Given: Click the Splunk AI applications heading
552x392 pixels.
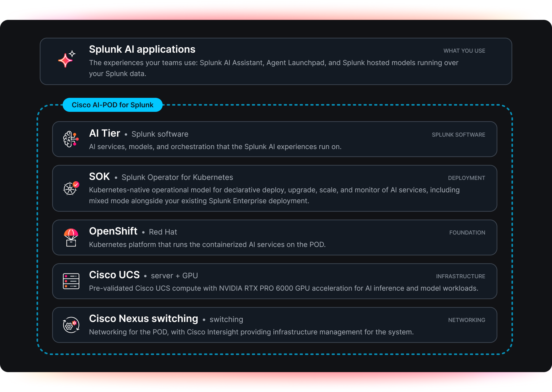Looking at the screenshot, I should (142, 49).
